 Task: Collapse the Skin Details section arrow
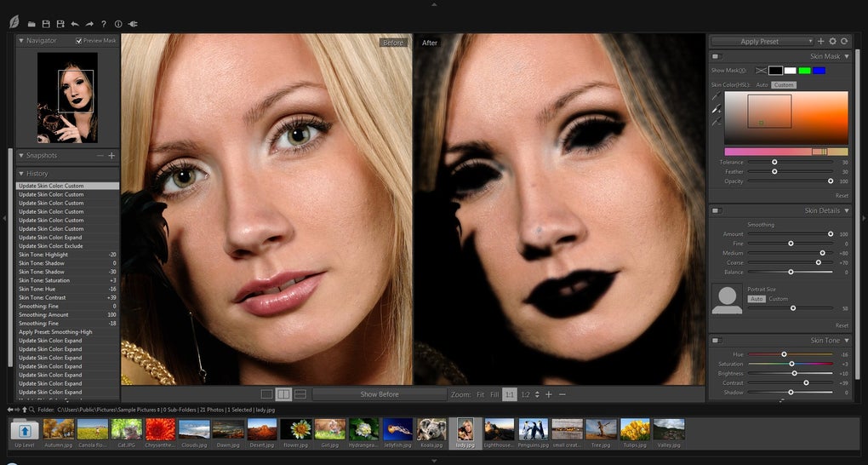(x=847, y=211)
